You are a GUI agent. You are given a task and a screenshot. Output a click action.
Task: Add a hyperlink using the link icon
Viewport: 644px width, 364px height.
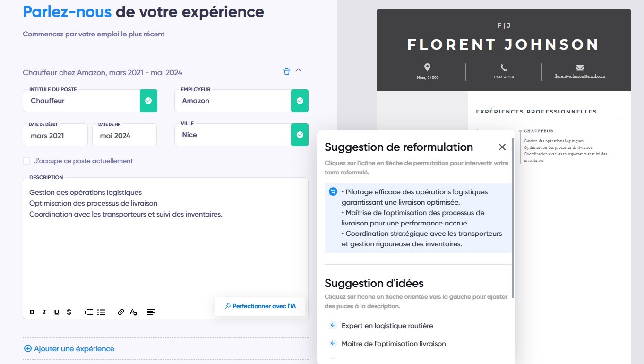(x=121, y=312)
